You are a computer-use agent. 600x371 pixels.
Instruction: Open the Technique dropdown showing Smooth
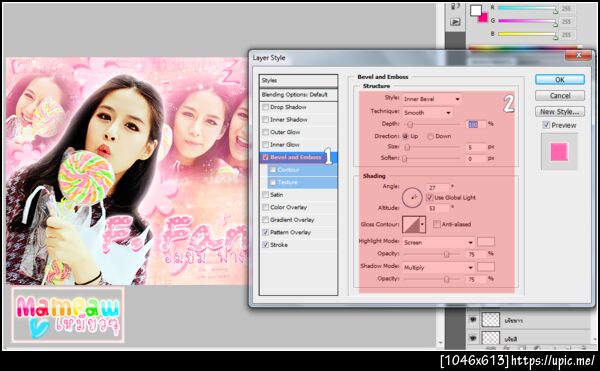point(427,113)
